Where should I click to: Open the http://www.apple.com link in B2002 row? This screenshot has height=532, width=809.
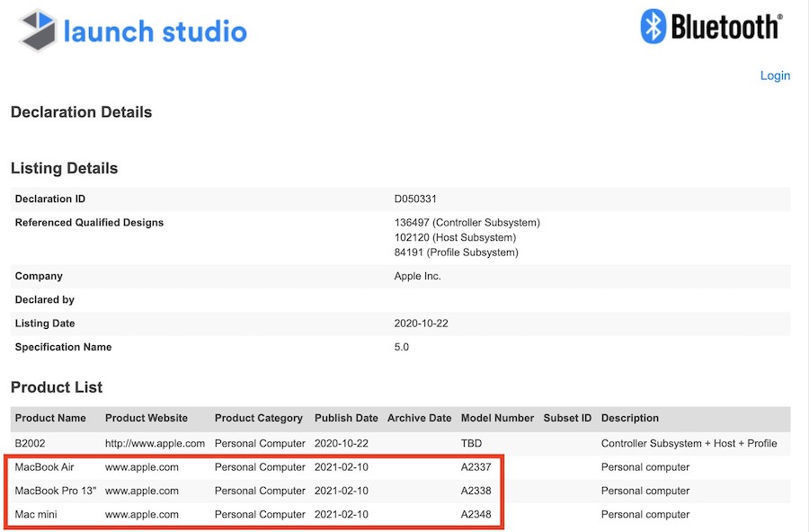point(155,443)
